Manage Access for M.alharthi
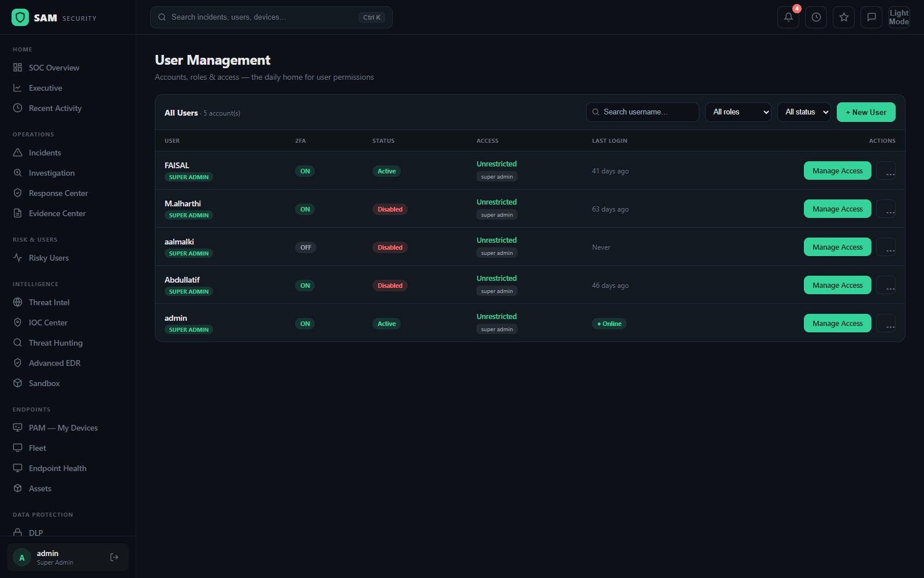 (x=837, y=209)
